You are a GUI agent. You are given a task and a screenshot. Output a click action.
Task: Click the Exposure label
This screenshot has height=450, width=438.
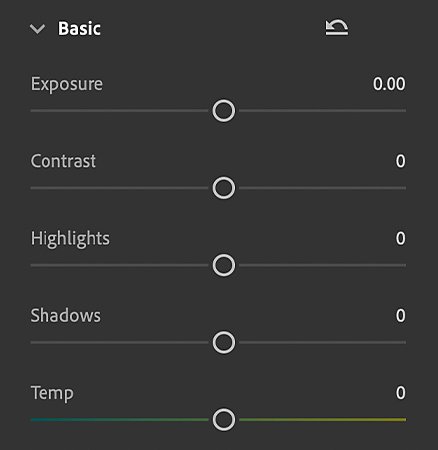[x=67, y=84]
